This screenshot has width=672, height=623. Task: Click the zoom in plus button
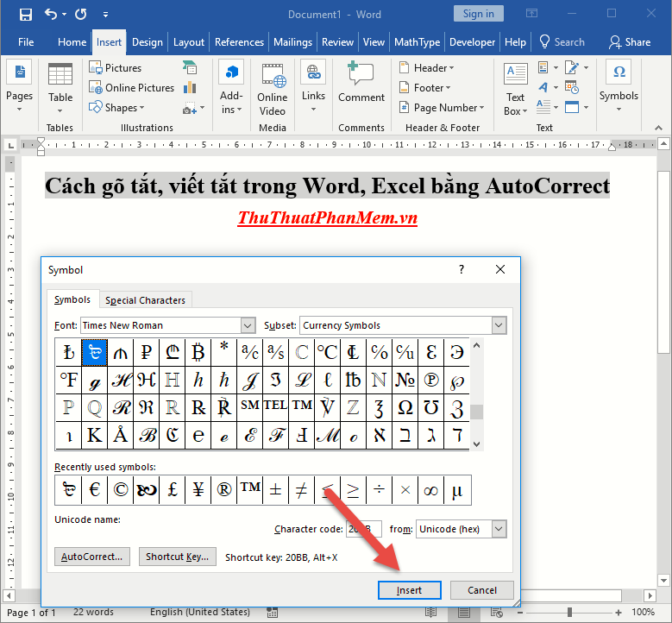[x=619, y=613]
